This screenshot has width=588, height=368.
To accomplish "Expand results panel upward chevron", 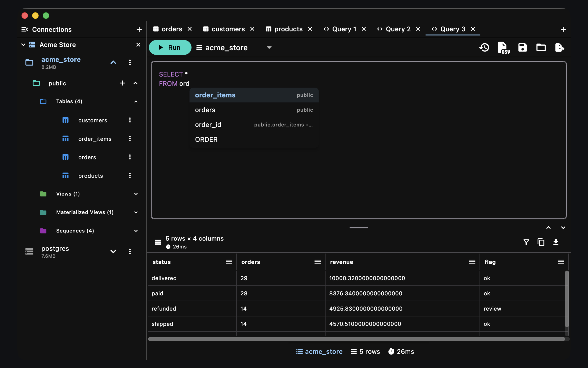I will [548, 228].
